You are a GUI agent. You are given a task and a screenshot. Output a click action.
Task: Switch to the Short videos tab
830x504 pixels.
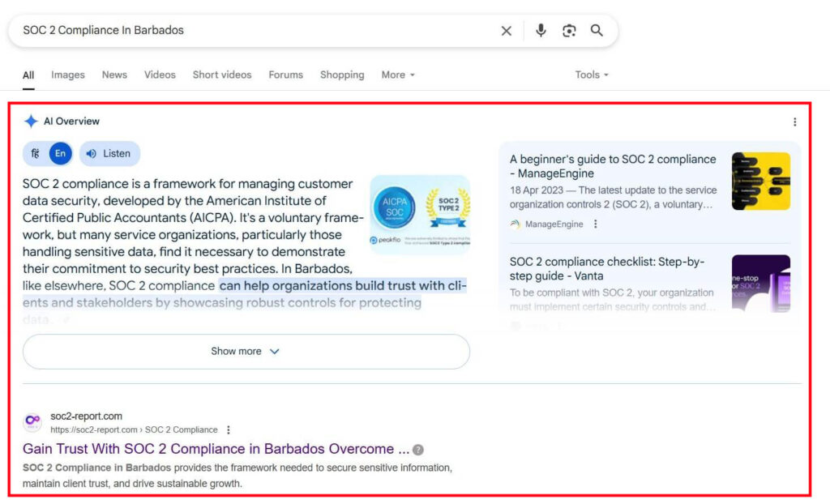pyautogui.click(x=222, y=75)
